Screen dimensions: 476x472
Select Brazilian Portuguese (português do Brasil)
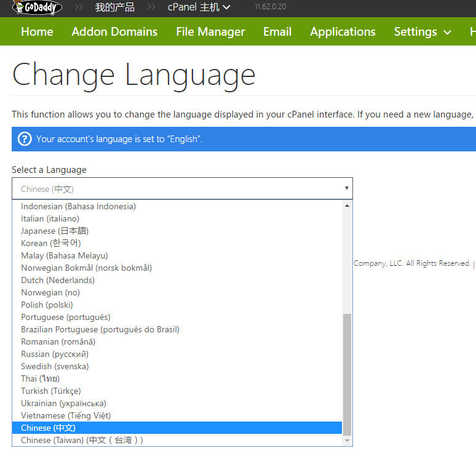[x=177, y=330]
